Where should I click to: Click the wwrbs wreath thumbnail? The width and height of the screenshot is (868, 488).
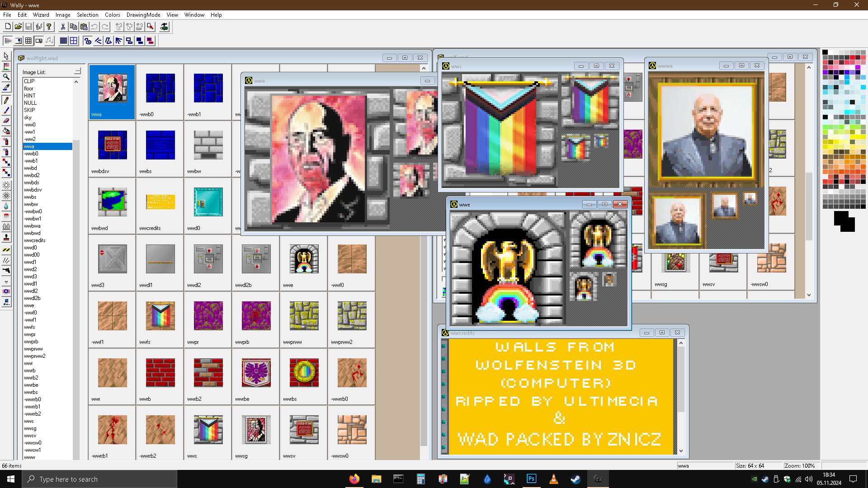click(304, 373)
